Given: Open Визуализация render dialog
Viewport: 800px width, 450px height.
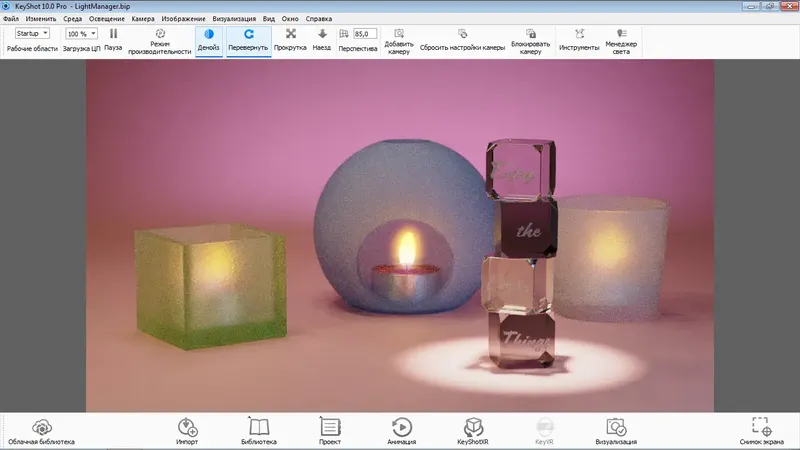Looking at the screenshot, I should pyautogui.click(x=616, y=431).
